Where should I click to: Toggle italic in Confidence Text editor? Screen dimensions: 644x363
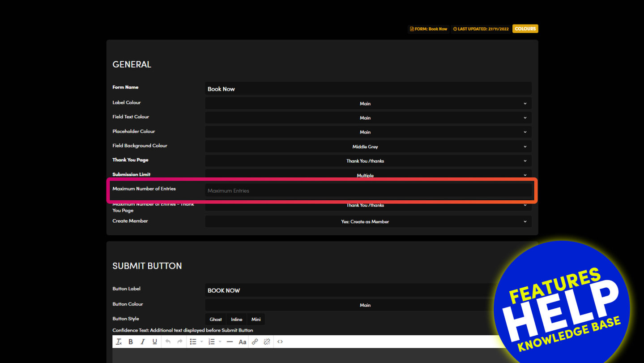click(x=143, y=342)
